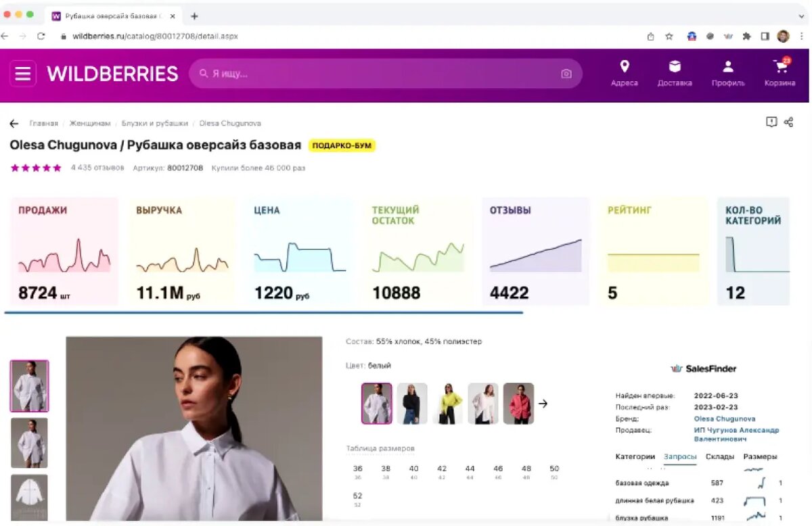Open the ВЫРУЧКА stats card
812x526 pixels.
coord(182,251)
